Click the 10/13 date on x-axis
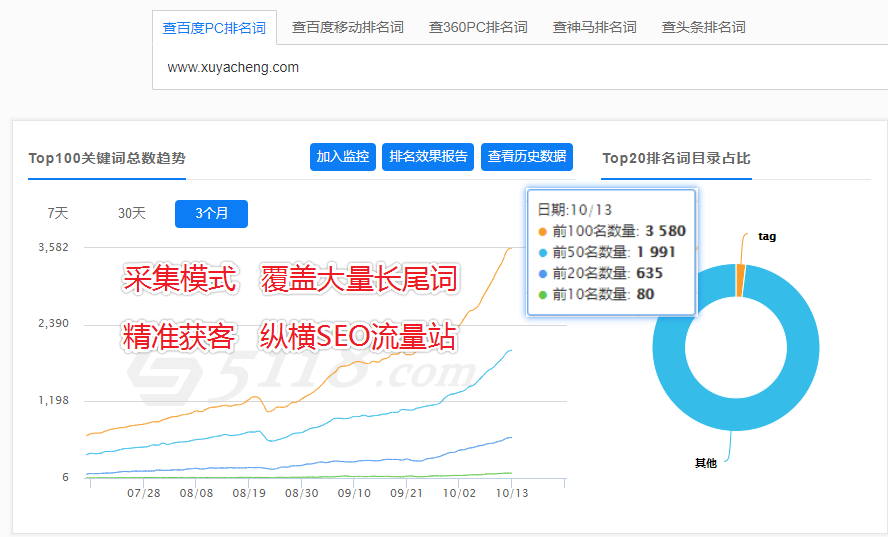 tap(512, 493)
